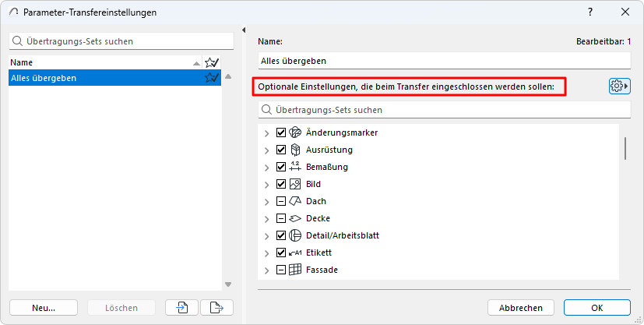Click the Detail/Arbeitsblatt icon

click(295, 235)
